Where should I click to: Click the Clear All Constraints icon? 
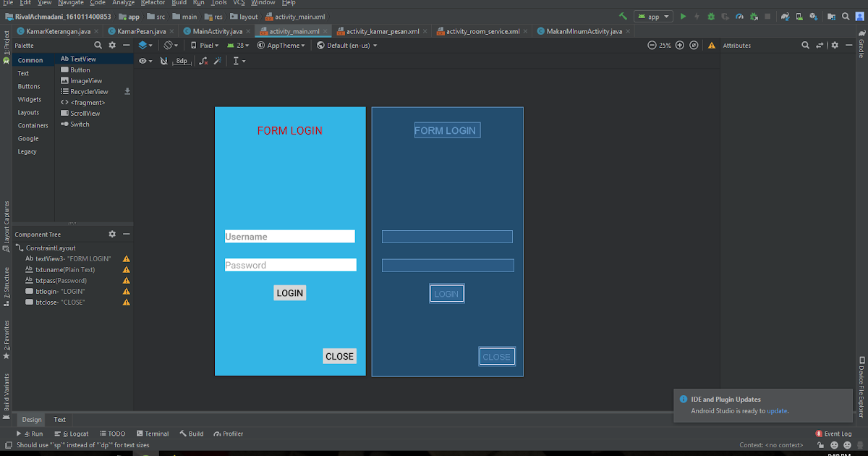point(204,61)
